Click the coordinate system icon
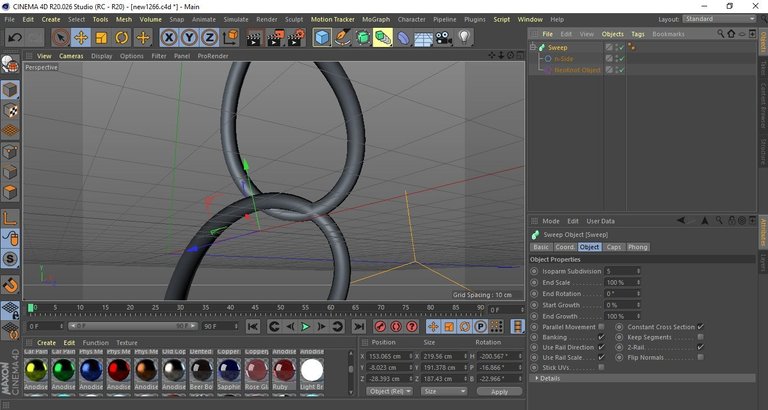Viewport: 768px width, 410px height. [x=230, y=38]
